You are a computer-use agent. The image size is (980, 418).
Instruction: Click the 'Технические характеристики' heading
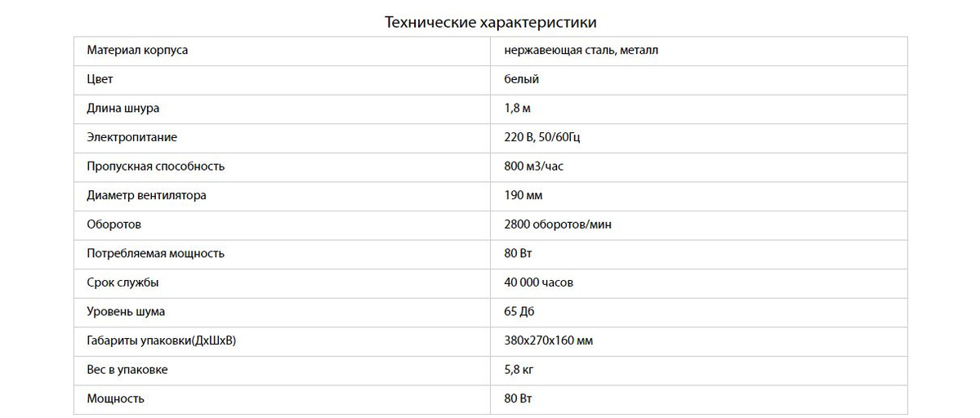click(x=496, y=21)
